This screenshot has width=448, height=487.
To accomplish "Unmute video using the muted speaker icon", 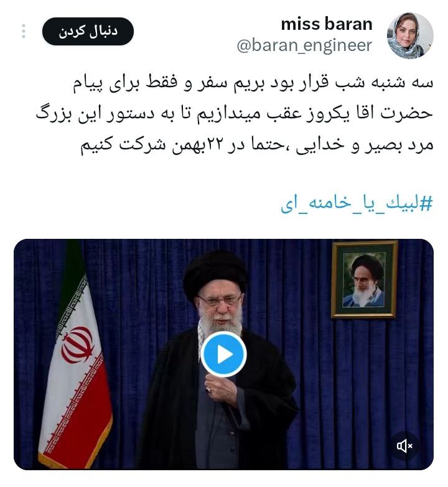I will point(404,447).
